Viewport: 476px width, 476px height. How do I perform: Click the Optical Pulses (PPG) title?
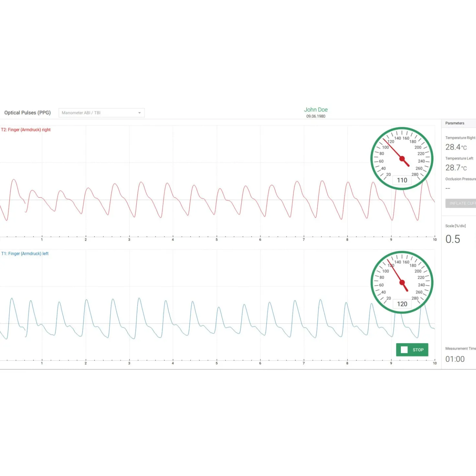pos(28,113)
